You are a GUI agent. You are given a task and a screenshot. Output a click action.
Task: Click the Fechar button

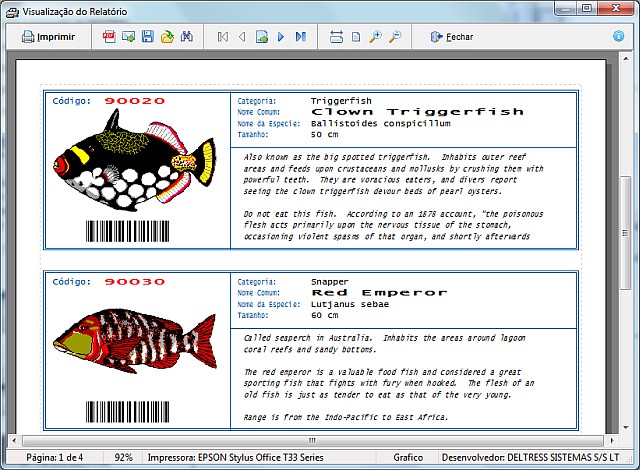coord(452,37)
